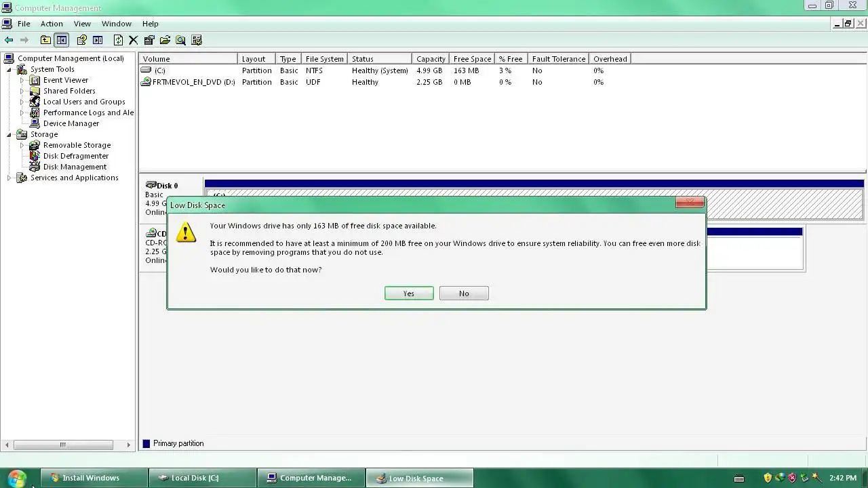Click the black X delete toolbar icon
This screenshot has width=868, height=488.
point(134,41)
